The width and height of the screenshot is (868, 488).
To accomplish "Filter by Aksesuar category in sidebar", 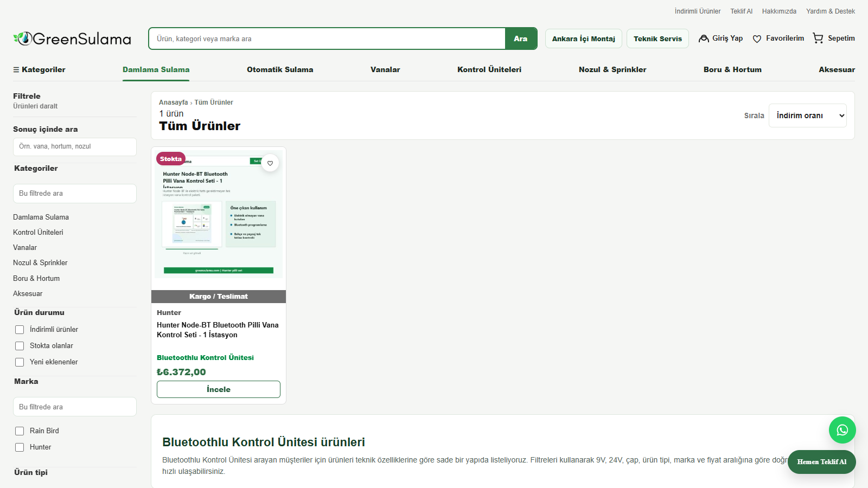I will click(x=28, y=294).
